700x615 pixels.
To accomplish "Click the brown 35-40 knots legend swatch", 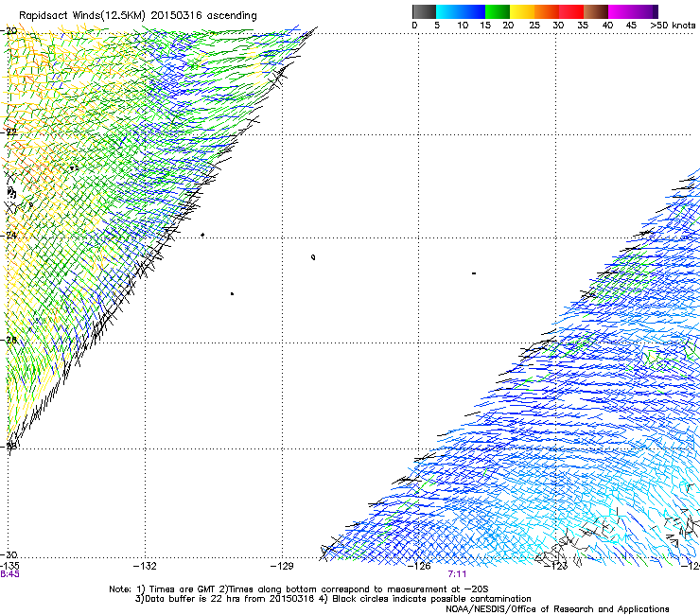I will click(x=596, y=11).
